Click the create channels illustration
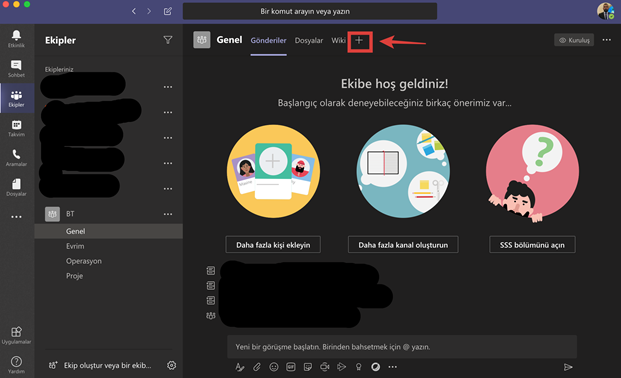621x378 pixels. tap(403, 171)
